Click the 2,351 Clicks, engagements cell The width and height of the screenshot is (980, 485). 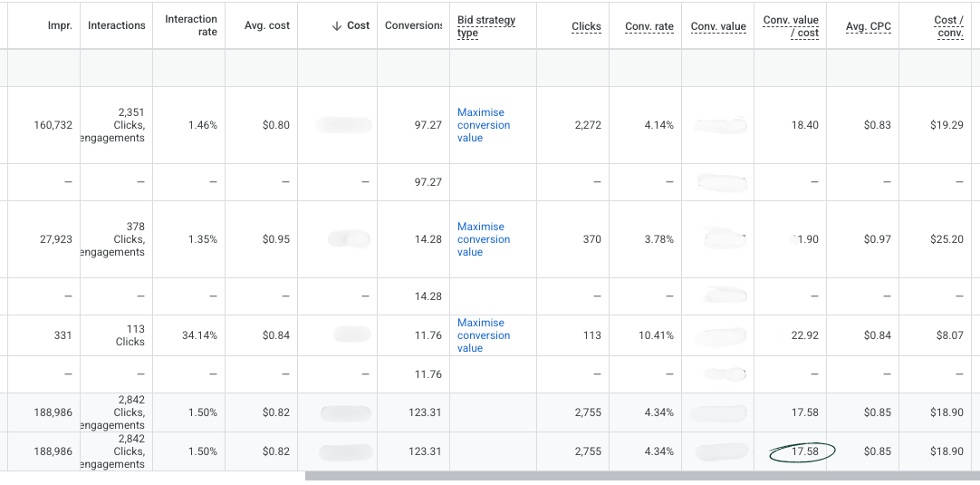tap(116, 125)
